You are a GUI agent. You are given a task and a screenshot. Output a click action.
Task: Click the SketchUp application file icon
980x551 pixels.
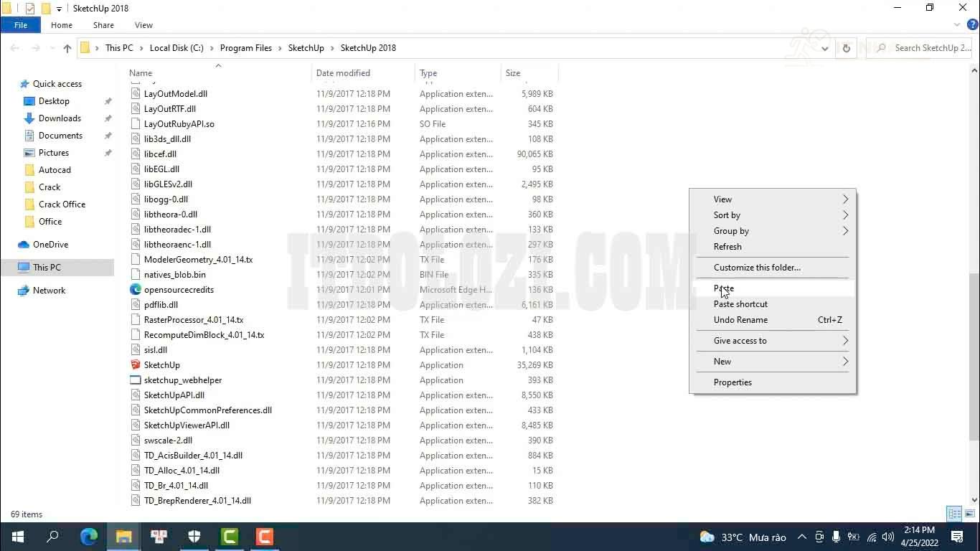coord(136,365)
